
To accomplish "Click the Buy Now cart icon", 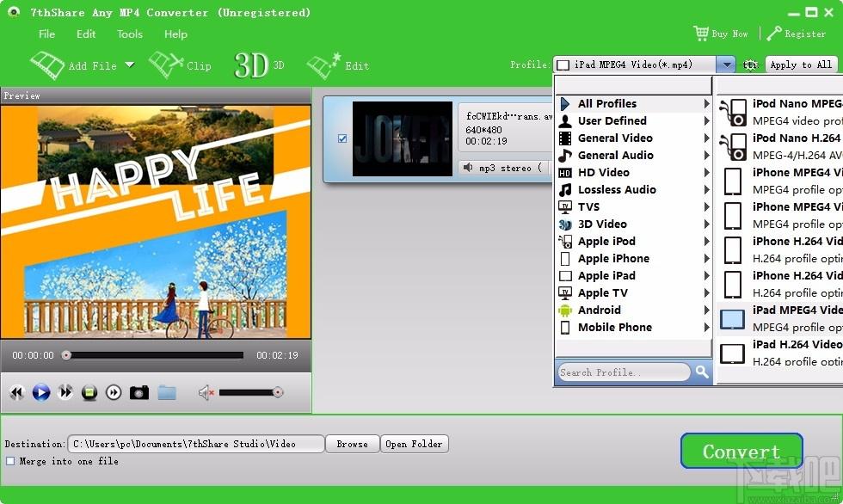I will tap(701, 34).
